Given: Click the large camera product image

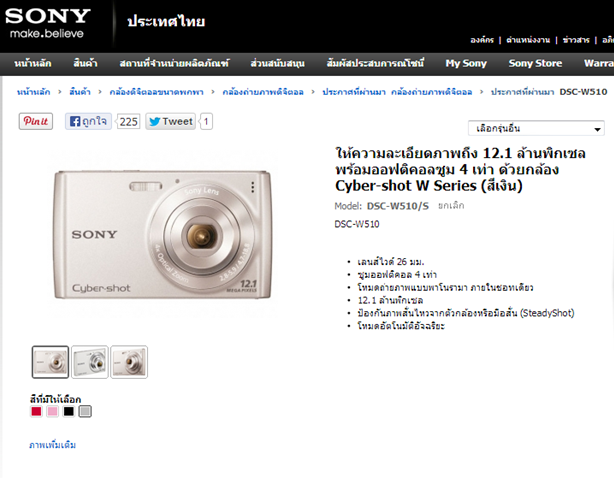Looking at the screenshot, I should click(x=162, y=234).
